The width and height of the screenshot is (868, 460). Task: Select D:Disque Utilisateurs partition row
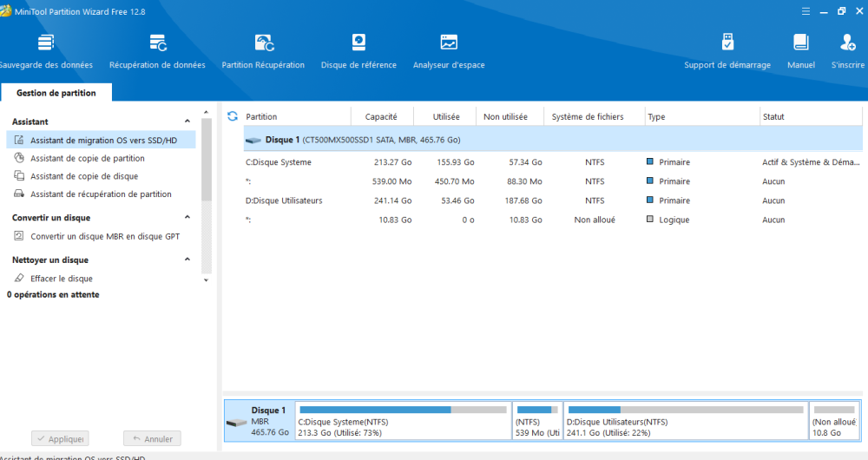click(284, 200)
